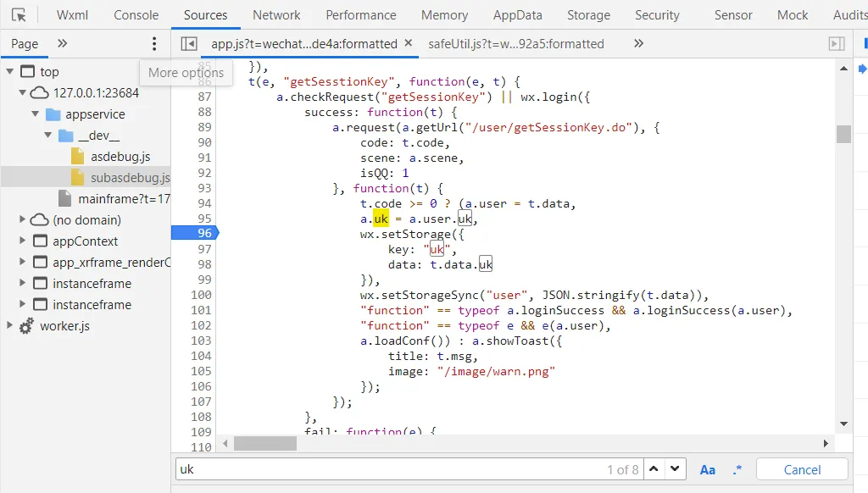Toggle breakpoint on line 96
Viewport: 868px width, 493px height.
coord(196,233)
